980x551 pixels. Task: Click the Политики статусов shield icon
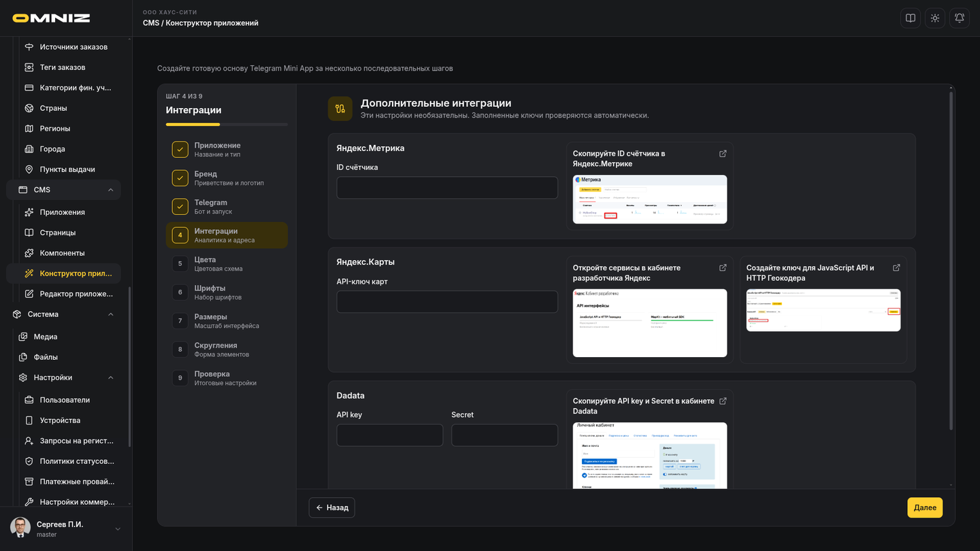(29, 461)
